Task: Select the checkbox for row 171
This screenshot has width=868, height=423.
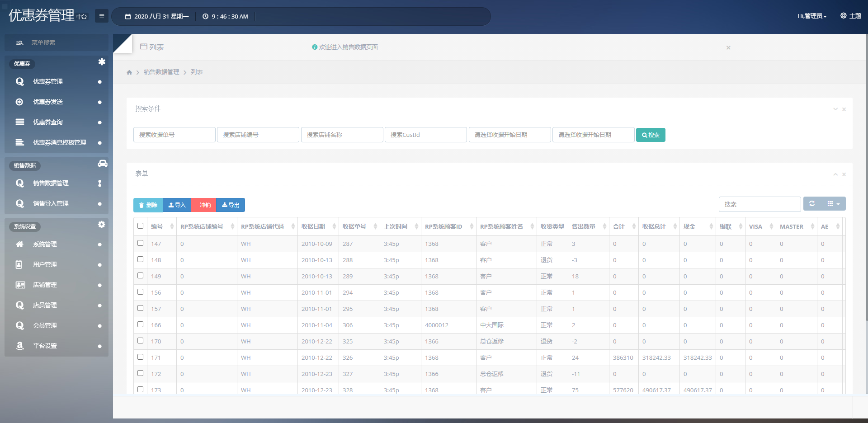Action: coord(141,357)
